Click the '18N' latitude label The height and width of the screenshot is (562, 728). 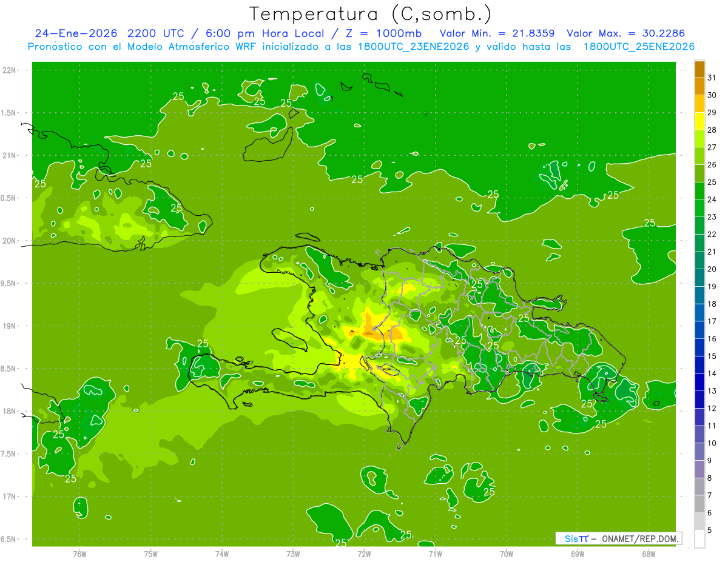click(x=8, y=411)
